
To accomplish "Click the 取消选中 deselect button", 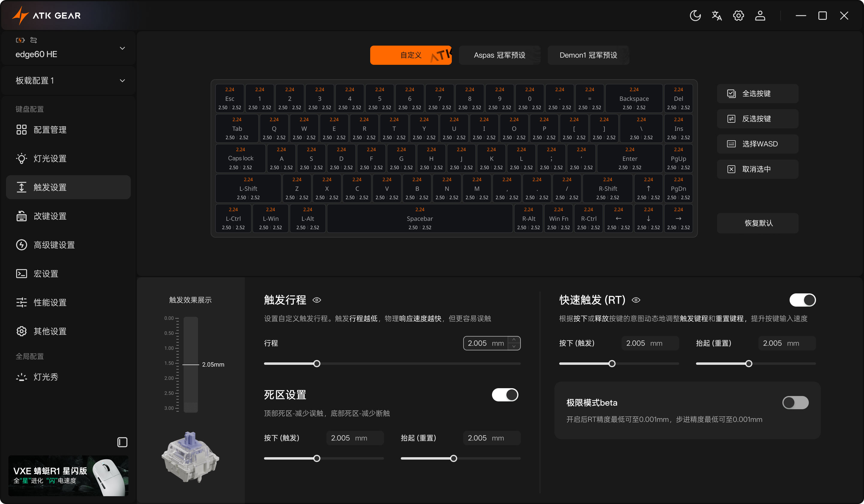I will tap(757, 169).
